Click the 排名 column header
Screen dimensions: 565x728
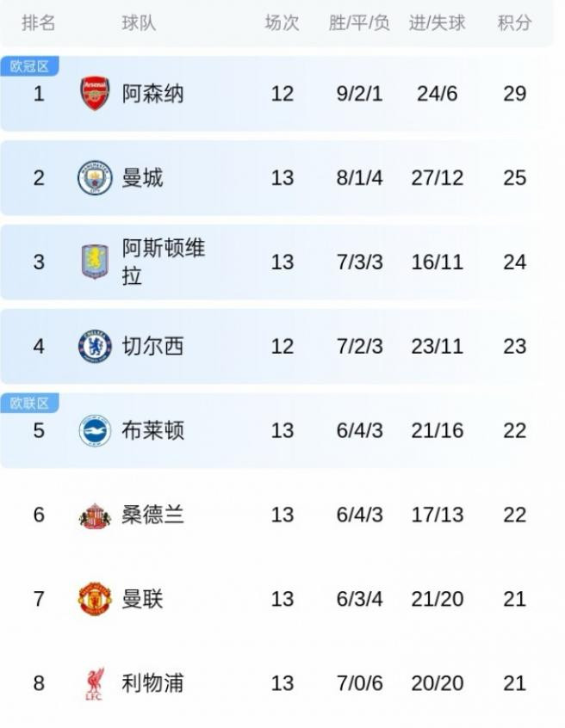pos(38,23)
